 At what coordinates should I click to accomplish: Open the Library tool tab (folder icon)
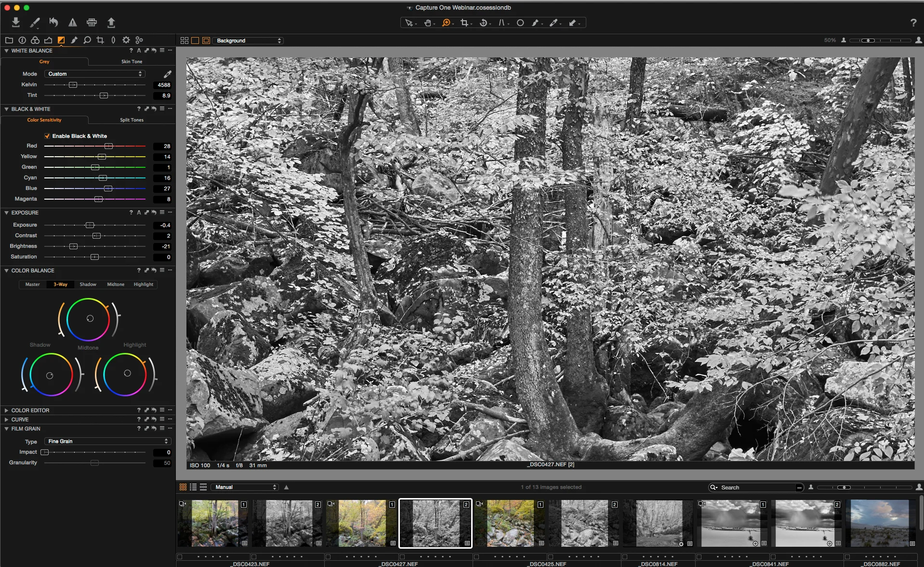tap(9, 40)
